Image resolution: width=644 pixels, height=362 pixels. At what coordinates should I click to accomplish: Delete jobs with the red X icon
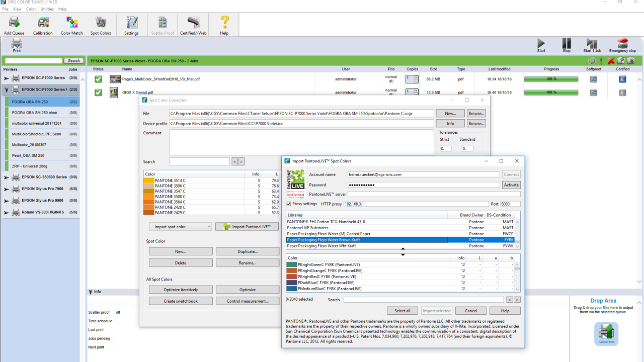point(611,61)
